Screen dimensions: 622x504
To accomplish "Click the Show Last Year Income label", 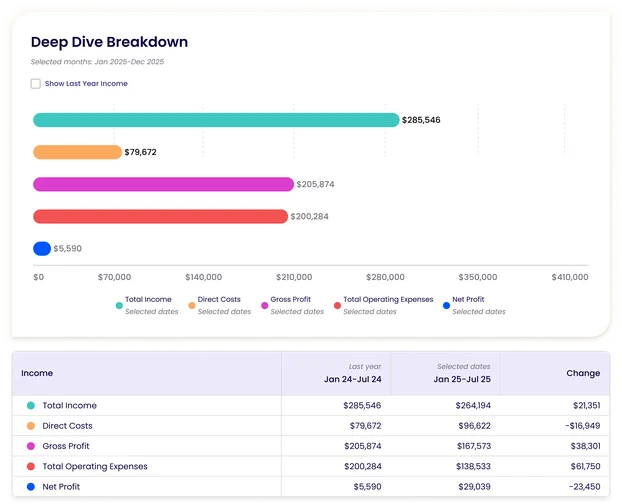I will (86, 84).
